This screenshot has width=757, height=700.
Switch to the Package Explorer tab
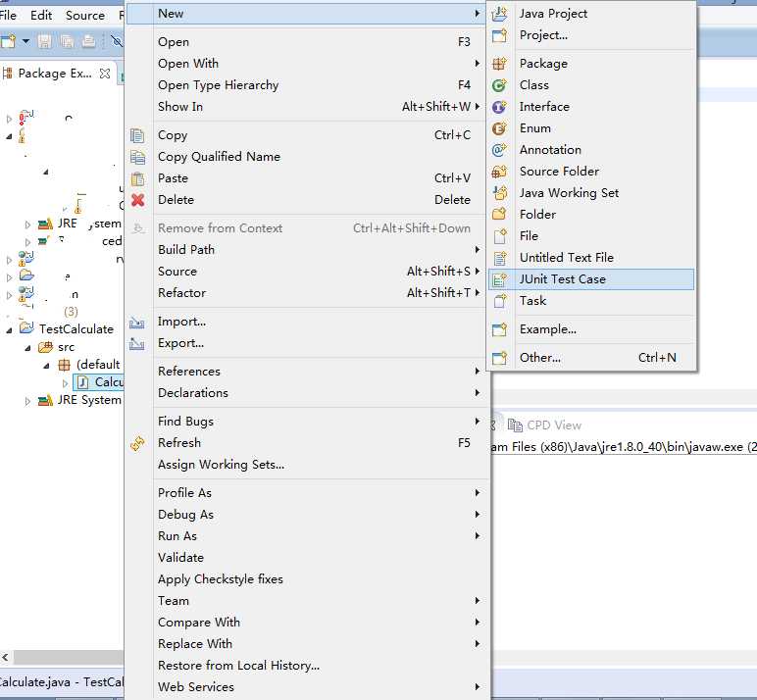click(x=55, y=74)
